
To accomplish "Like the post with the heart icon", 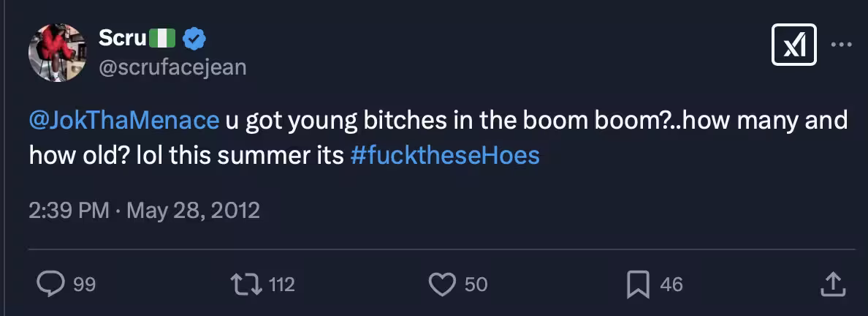I will pos(441,283).
